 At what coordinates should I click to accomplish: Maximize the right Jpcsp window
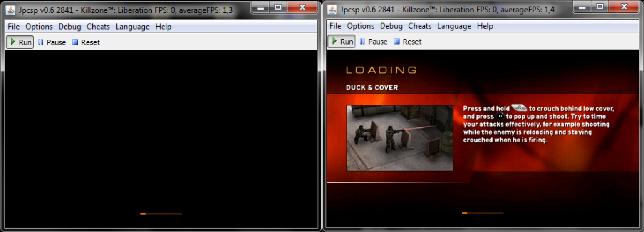pyautogui.click(x=599, y=6)
